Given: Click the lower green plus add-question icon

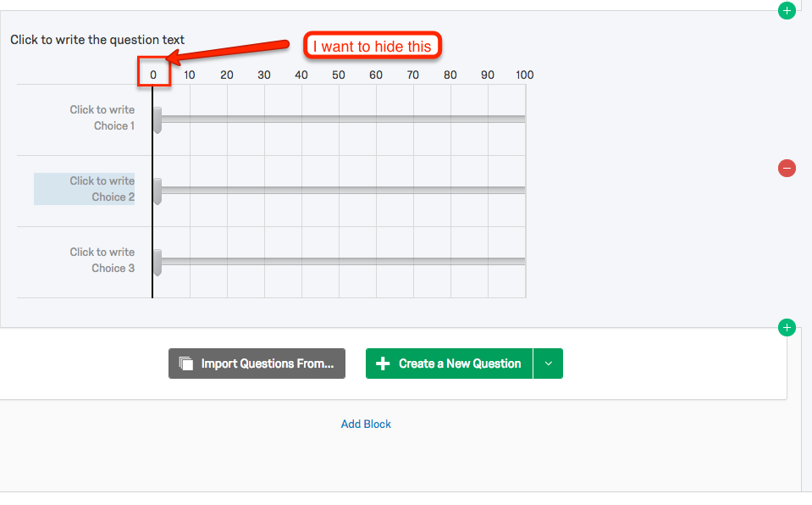Looking at the screenshot, I should click(787, 327).
